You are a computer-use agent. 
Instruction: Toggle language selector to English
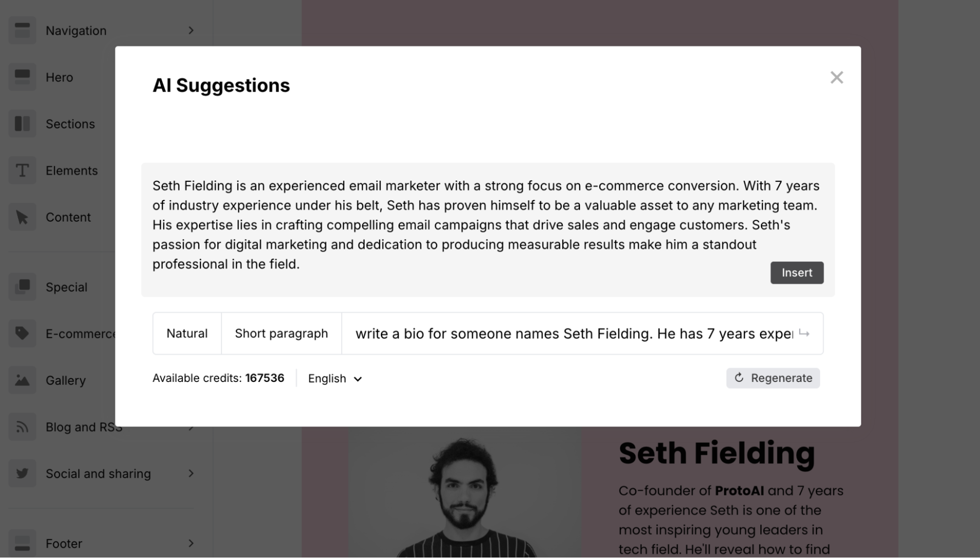334,378
